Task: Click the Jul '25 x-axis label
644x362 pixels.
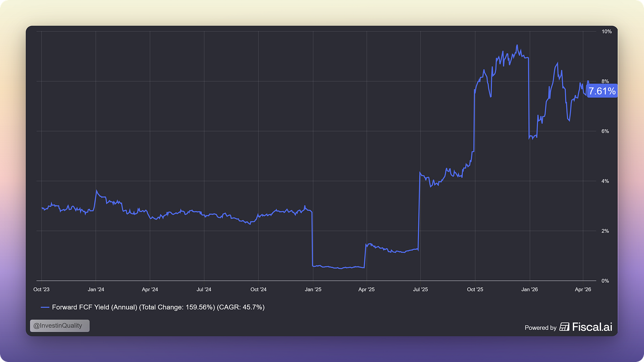Action: pyautogui.click(x=420, y=290)
